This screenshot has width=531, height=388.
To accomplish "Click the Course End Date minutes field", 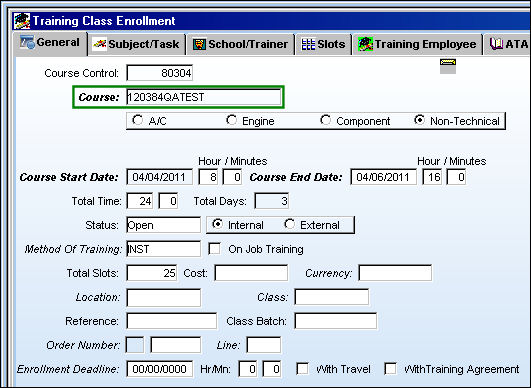I will [456, 177].
